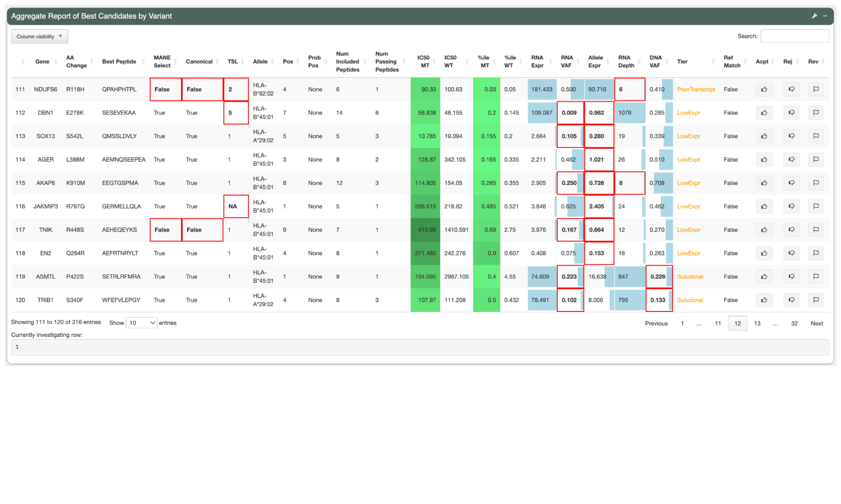Toggle accept thumbs-up on the AGER row

pyautogui.click(x=764, y=160)
